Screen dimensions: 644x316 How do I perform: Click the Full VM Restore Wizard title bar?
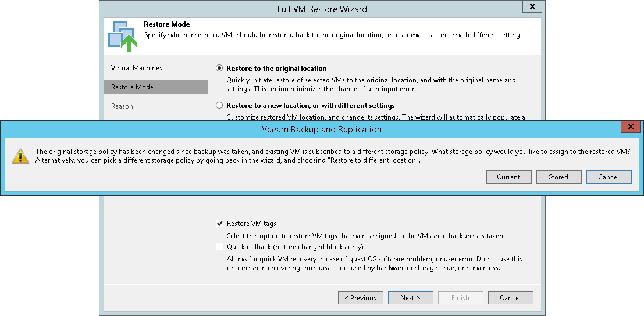coord(322,9)
